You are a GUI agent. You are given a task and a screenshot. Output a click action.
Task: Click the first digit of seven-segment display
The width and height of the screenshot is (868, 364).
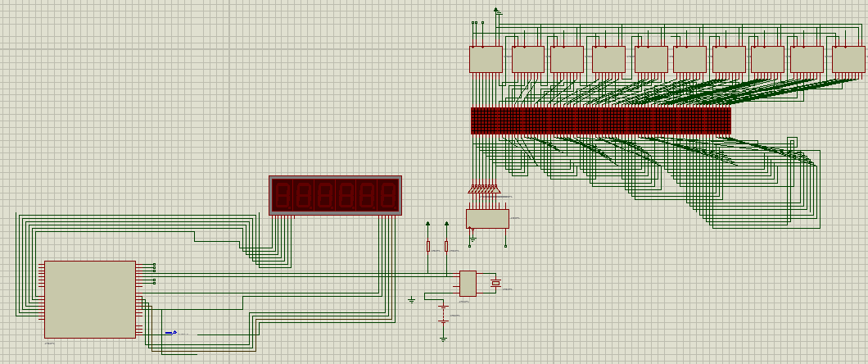tap(282, 195)
